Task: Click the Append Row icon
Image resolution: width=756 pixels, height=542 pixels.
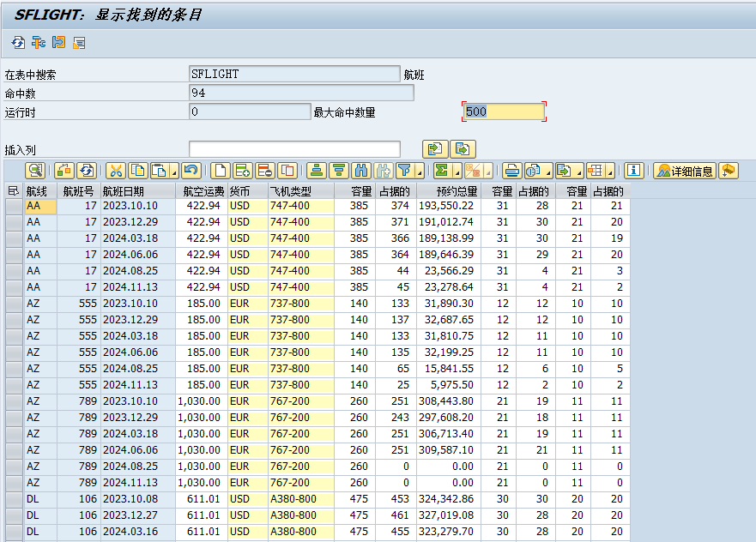Action: (x=243, y=171)
